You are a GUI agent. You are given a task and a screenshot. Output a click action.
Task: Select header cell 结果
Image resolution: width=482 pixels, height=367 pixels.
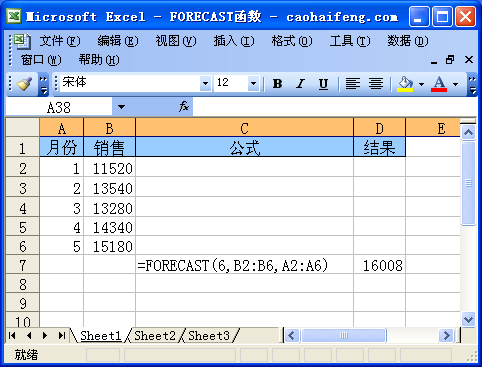[380, 147]
